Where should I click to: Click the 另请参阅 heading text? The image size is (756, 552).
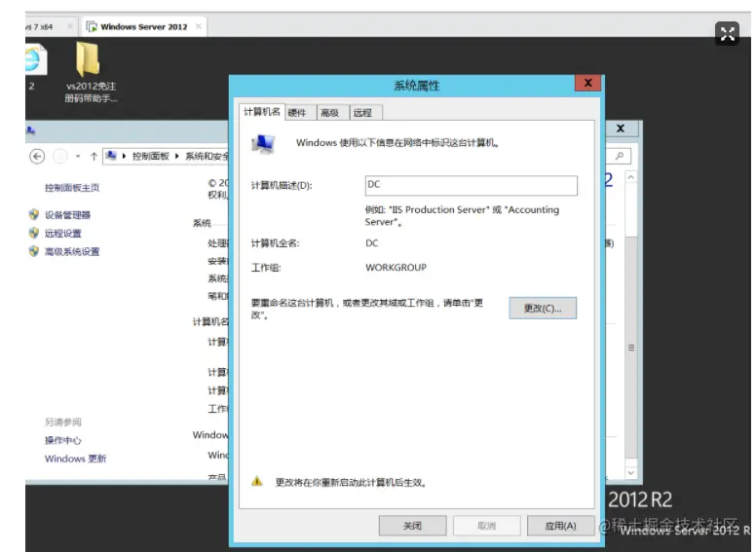point(63,422)
